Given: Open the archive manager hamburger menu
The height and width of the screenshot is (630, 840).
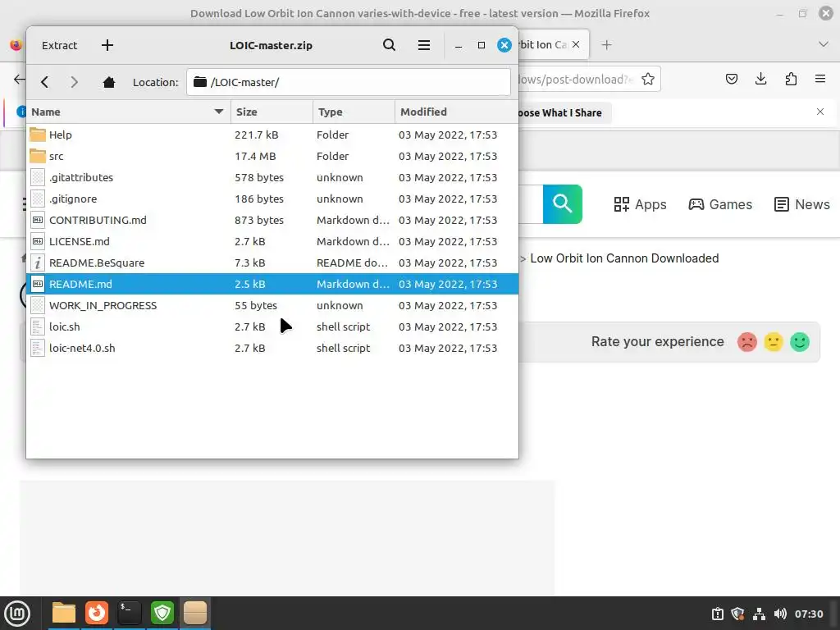Looking at the screenshot, I should coord(424,46).
